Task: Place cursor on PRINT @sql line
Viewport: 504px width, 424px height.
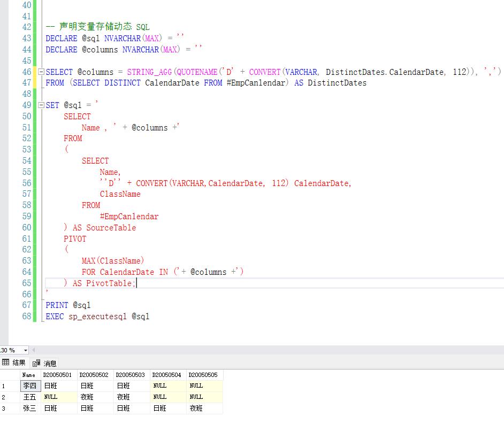Action: [68, 305]
